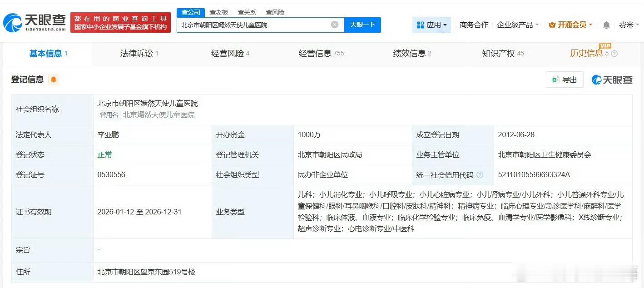
Task: Click the clear (×) icon inside the search box
Action: coord(335,25)
